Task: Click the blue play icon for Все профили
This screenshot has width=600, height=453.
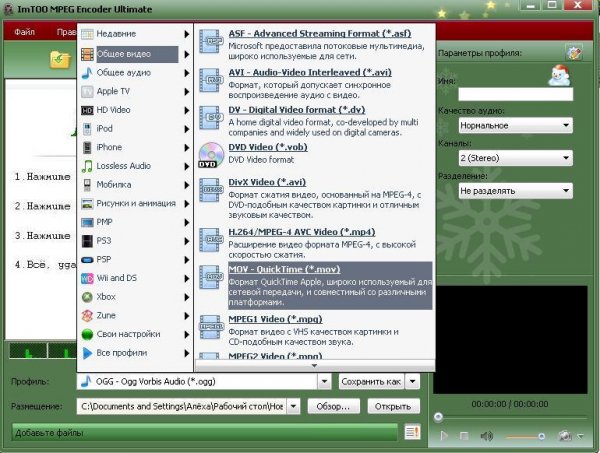Action: click(87, 353)
